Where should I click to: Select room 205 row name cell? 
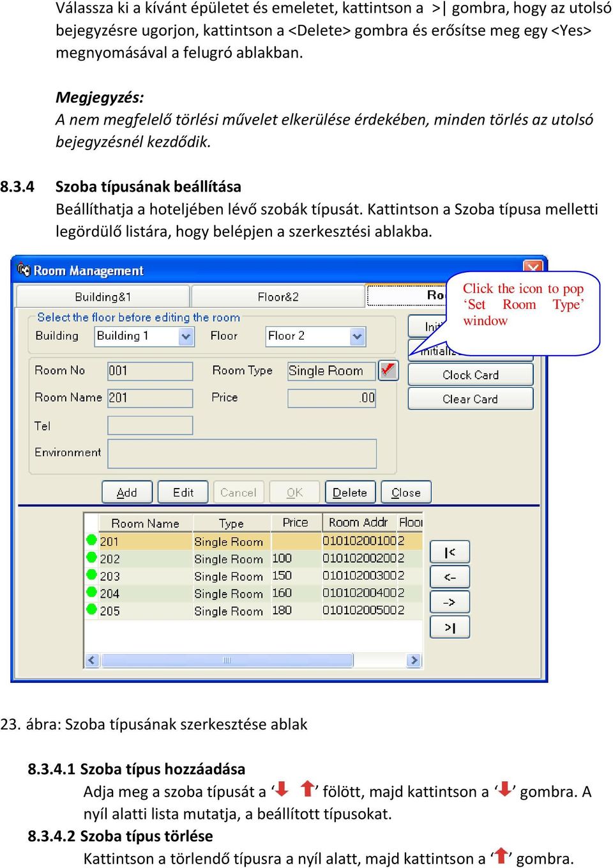coord(145,611)
